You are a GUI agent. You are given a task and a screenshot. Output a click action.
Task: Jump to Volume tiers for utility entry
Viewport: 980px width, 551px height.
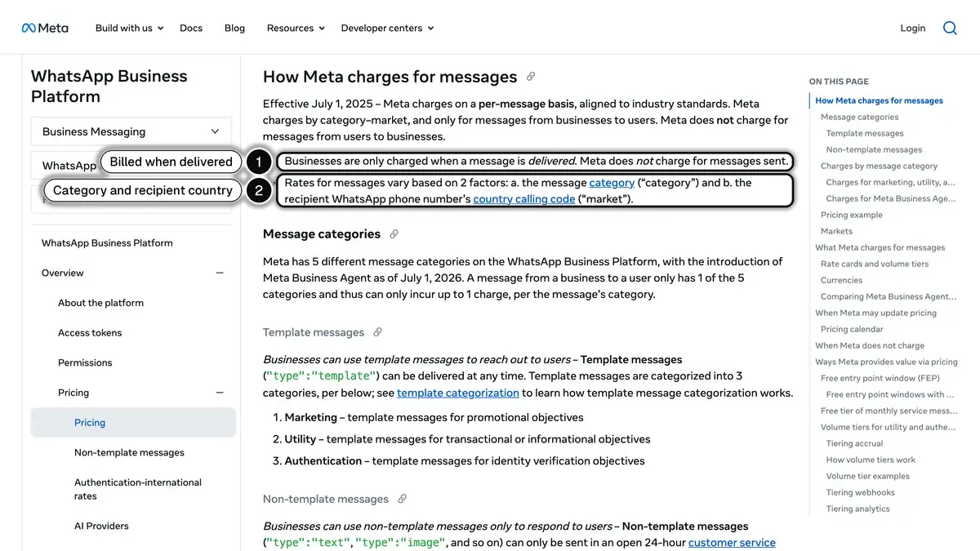coord(889,427)
